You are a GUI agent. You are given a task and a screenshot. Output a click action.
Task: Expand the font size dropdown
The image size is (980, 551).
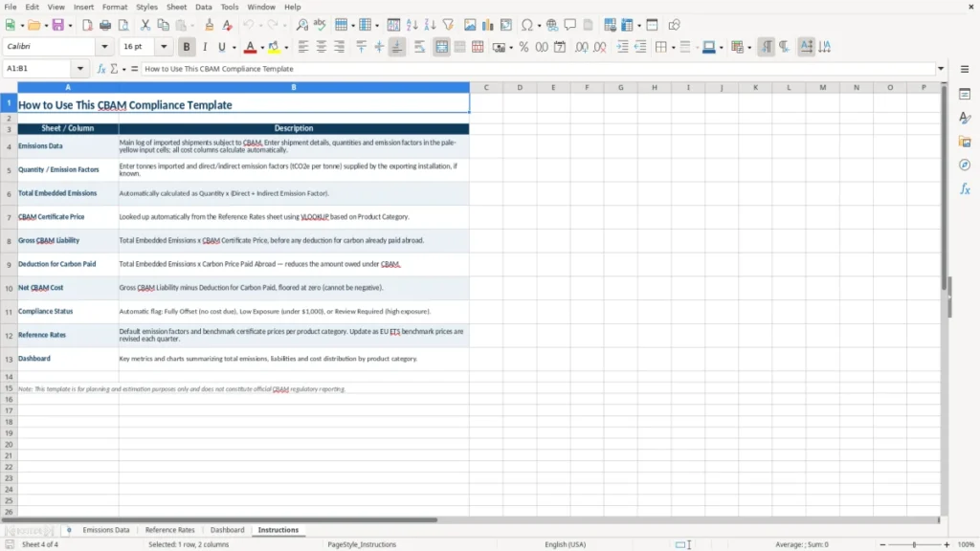[164, 46]
